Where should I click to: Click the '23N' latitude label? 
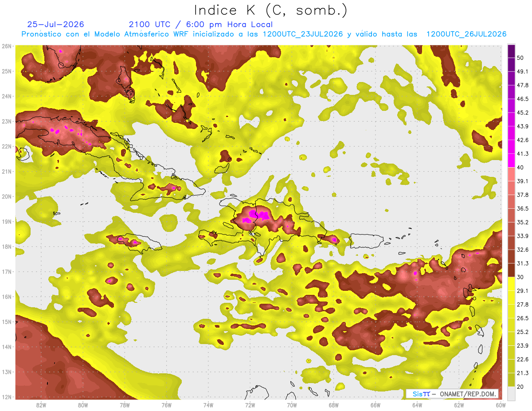(7, 121)
